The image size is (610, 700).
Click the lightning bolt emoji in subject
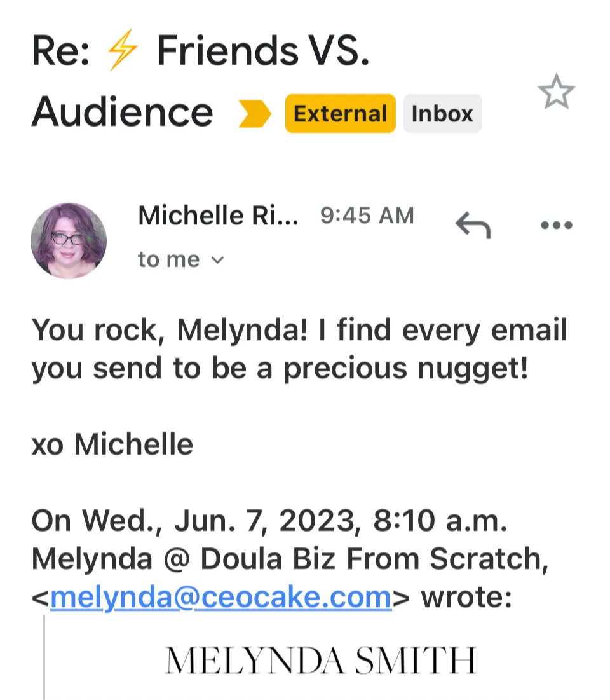[x=122, y=52]
